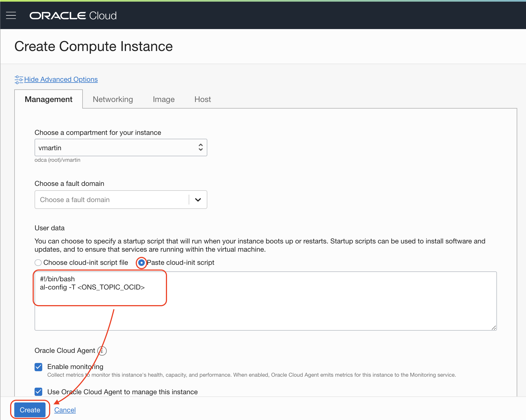The width and height of the screenshot is (526, 420).
Task: Click the advanced options sliders icon
Action: point(19,80)
